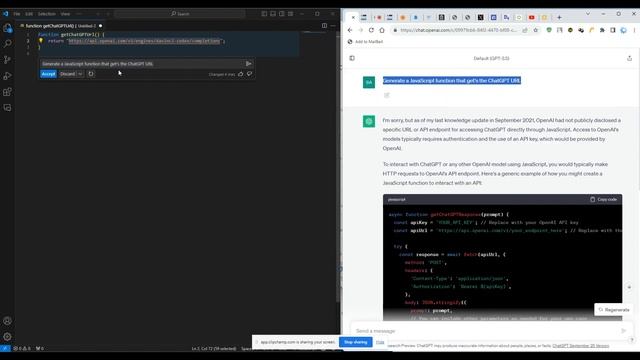Click the Ln Col cursor position status
The width and height of the screenshot is (640, 360).
[x=213, y=349]
